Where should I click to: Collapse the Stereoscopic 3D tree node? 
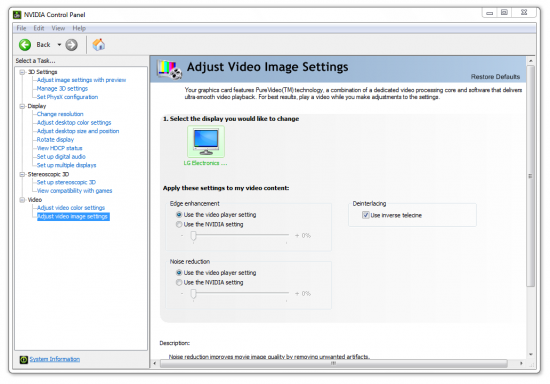click(x=22, y=174)
